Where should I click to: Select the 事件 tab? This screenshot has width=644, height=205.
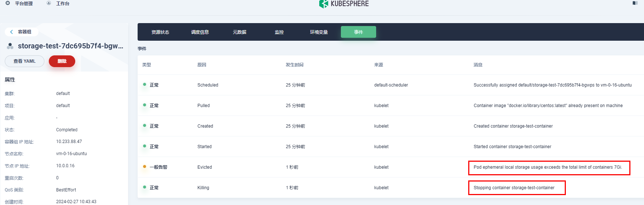coord(359,32)
